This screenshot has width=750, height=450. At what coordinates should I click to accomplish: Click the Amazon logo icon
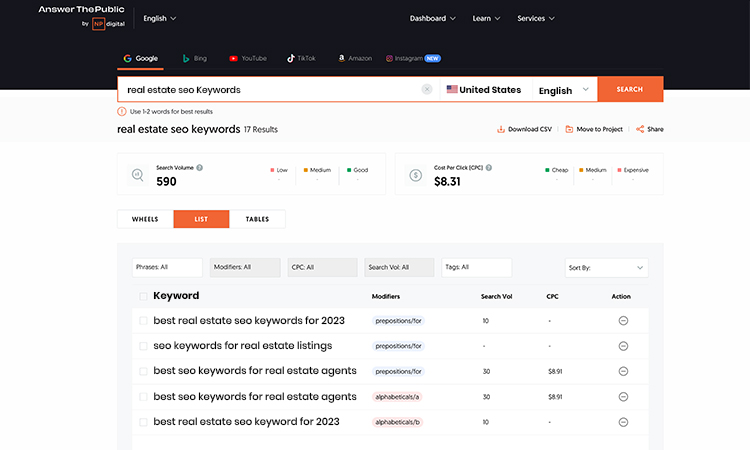pyautogui.click(x=342, y=58)
